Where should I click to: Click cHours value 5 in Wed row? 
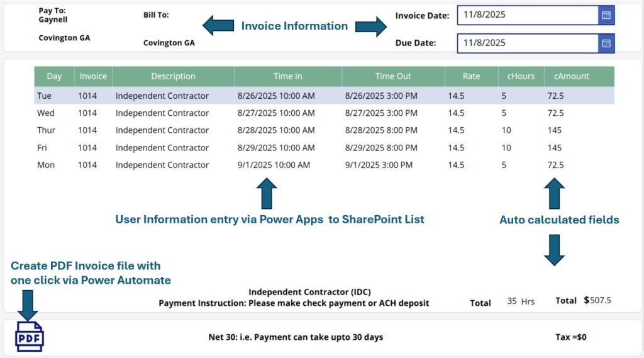[504, 113]
